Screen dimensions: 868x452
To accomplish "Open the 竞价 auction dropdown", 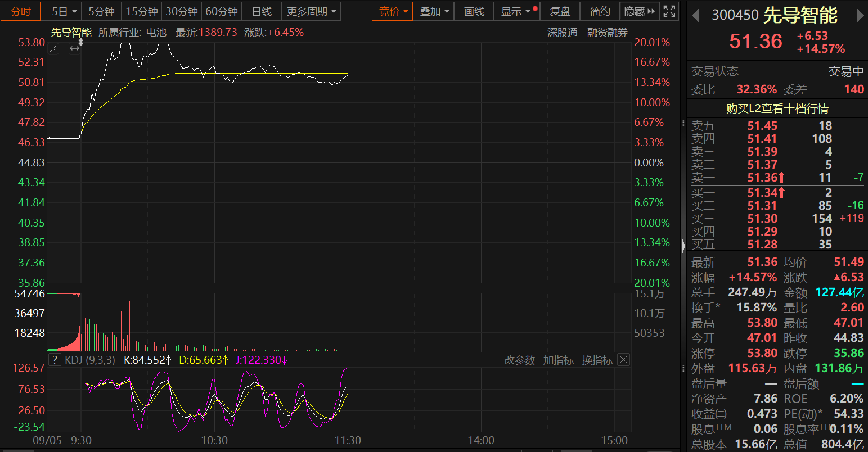I will 393,11.
